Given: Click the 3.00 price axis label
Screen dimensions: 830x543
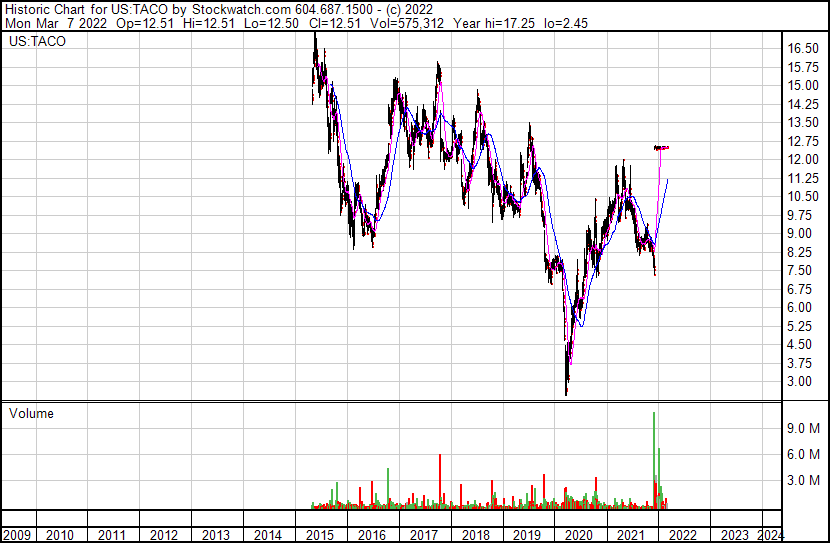Looking at the screenshot, I should 800,382.
